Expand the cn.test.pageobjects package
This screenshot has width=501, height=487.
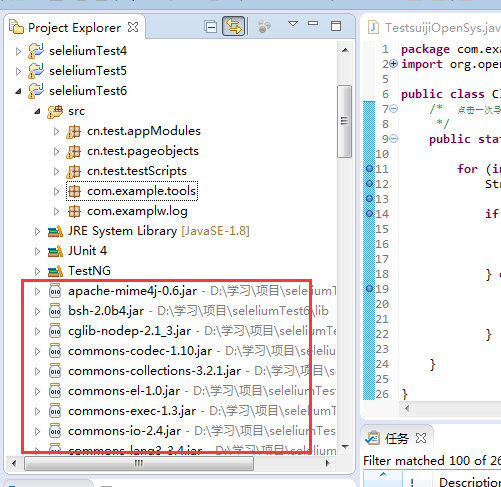(x=56, y=151)
